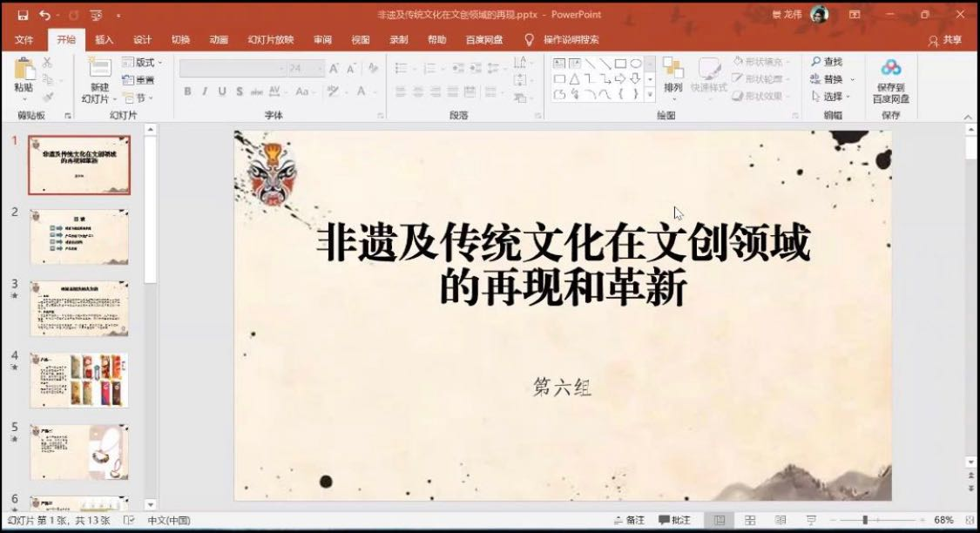980x533 pixels.
Task: Switch to the 动画 tab
Action: (219, 39)
